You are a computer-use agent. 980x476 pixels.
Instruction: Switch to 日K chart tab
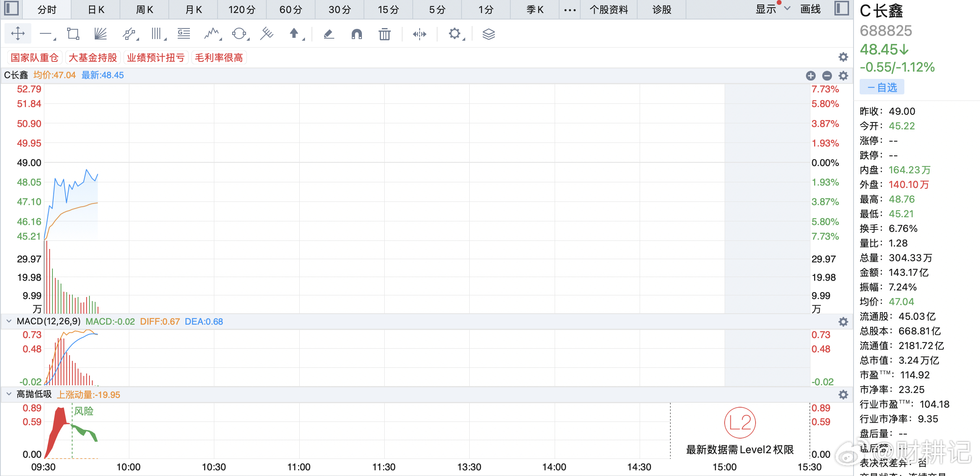96,10
